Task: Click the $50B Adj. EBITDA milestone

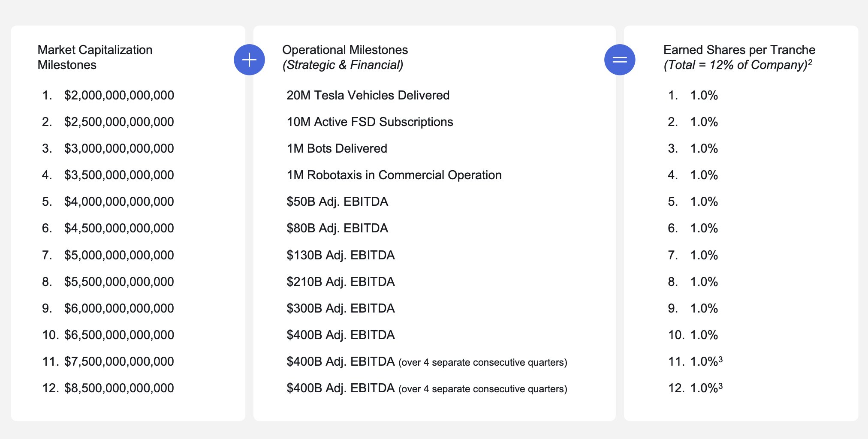Action: tap(337, 201)
